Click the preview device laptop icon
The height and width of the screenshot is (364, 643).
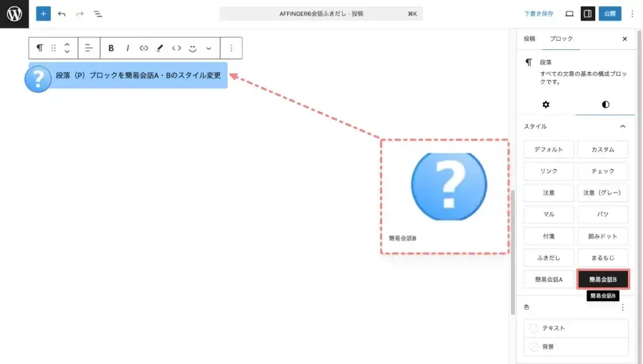click(x=569, y=14)
